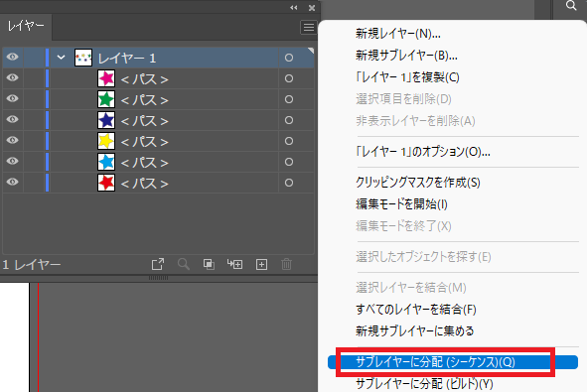Viewport: 587px width, 392px height.
Task: Collapse the panel with double-arrow icon
Action: [294, 8]
